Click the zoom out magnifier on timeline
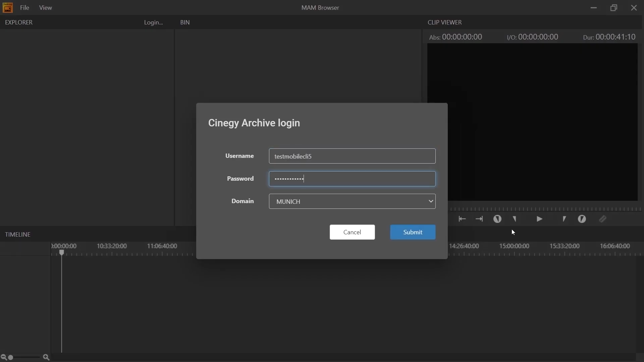Image resolution: width=644 pixels, height=362 pixels. click(3, 358)
